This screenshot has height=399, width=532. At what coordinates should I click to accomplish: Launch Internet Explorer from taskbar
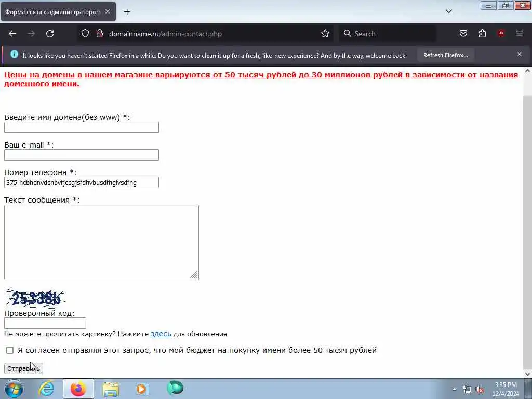[x=46, y=389]
